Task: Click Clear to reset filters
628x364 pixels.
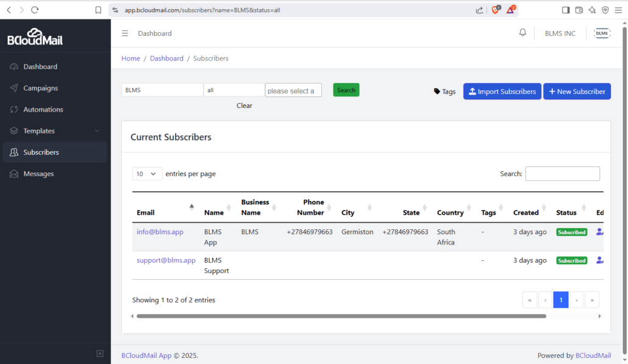Action: click(244, 105)
